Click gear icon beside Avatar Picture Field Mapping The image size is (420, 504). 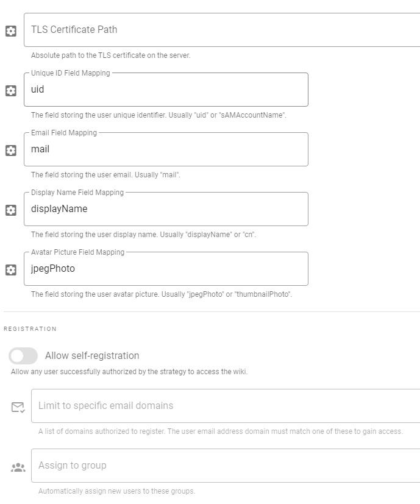coord(11,270)
